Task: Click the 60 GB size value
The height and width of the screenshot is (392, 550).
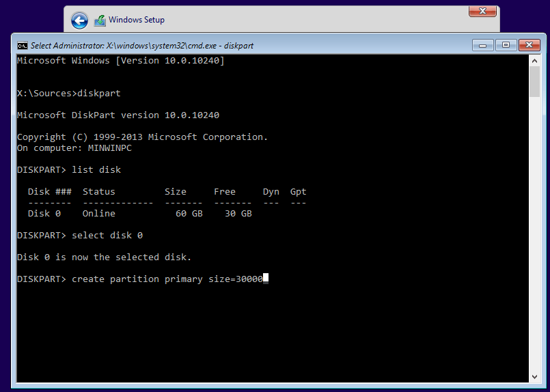Action: point(189,214)
